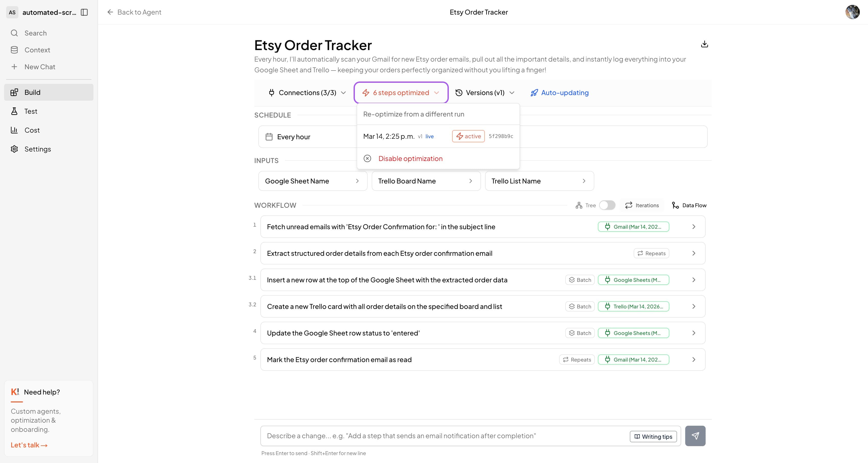Toggle the Tree view switch

click(607, 205)
